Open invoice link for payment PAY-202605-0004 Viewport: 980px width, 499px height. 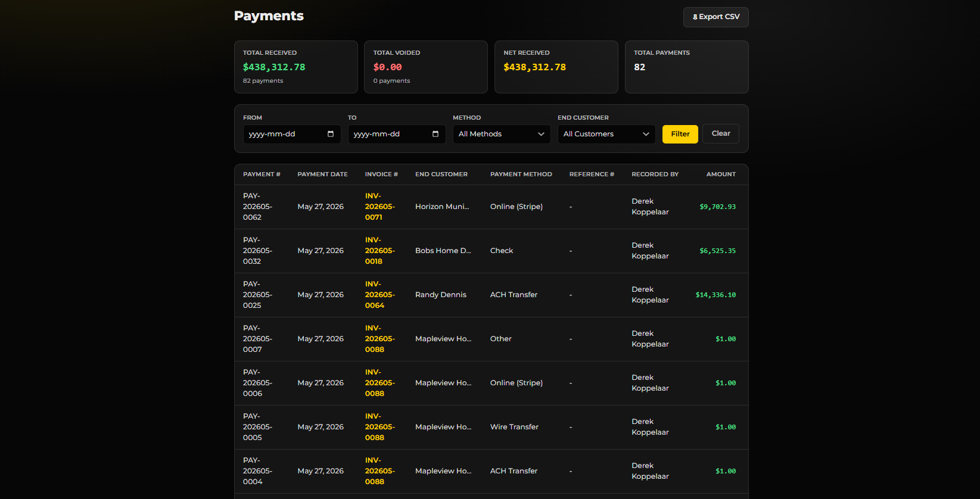[x=379, y=471]
